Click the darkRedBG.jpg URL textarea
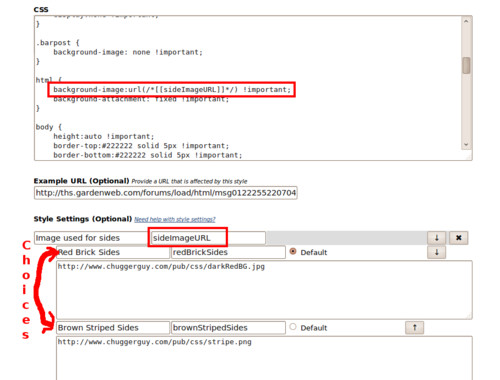 tap(264, 290)
